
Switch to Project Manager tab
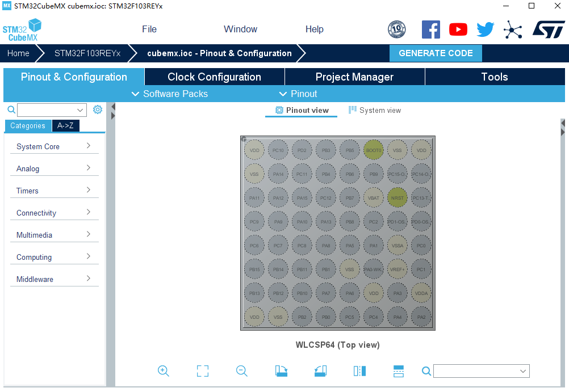pos(354,77)
